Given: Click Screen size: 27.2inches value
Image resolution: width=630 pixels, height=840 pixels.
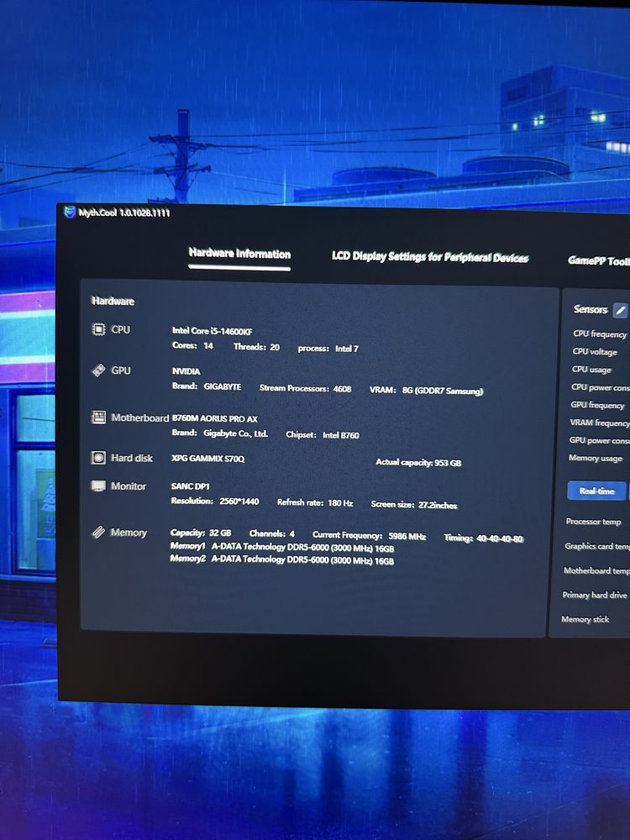Looking at the screenshot, I should click(x=414, y=505).
